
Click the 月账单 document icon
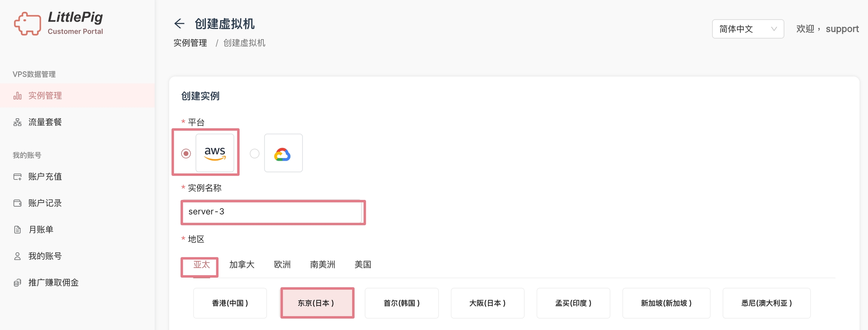click(x=17, y=230)
